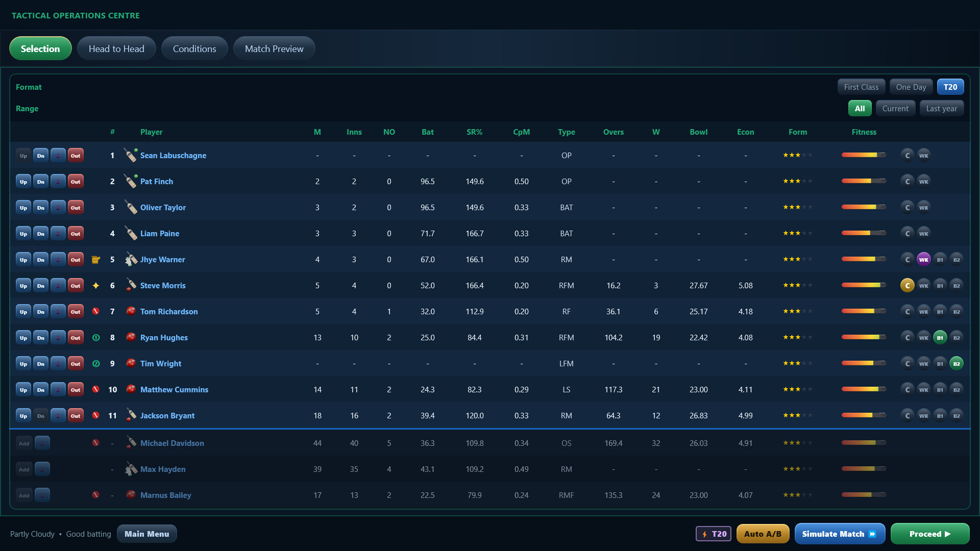Open Michael Davidson's player profile icon button

(x=42, y=443)
